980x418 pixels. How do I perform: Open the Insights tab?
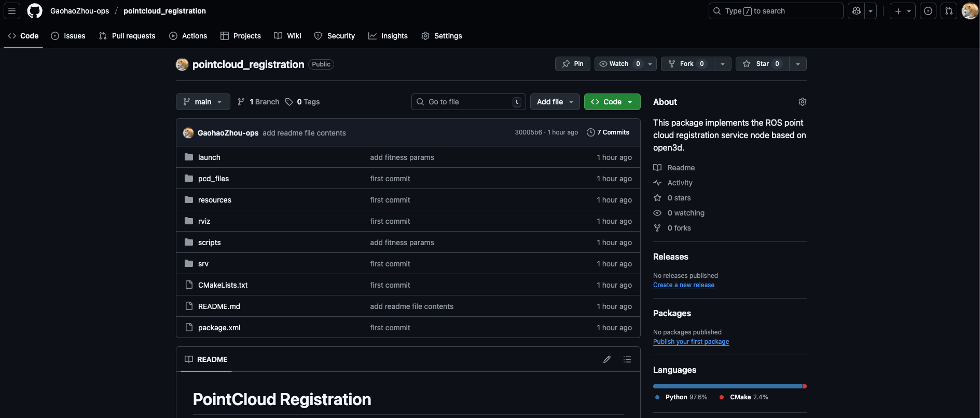tap(388, 36)
